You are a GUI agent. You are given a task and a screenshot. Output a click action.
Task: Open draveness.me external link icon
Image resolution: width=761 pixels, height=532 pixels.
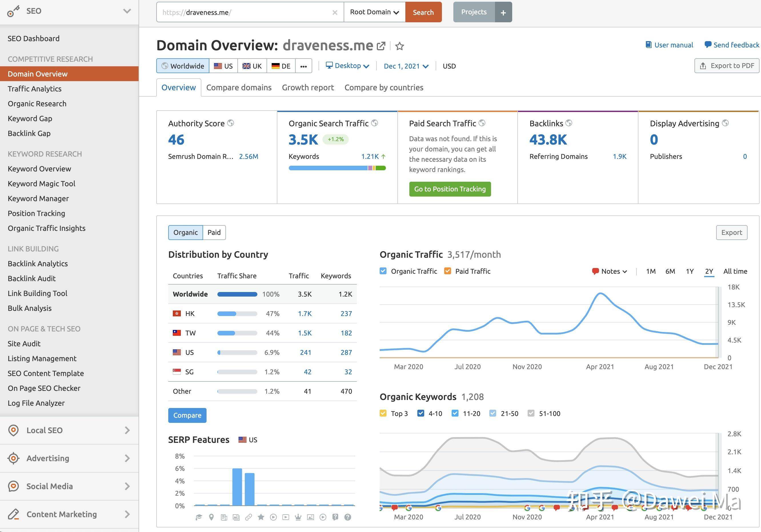point(381,46)
